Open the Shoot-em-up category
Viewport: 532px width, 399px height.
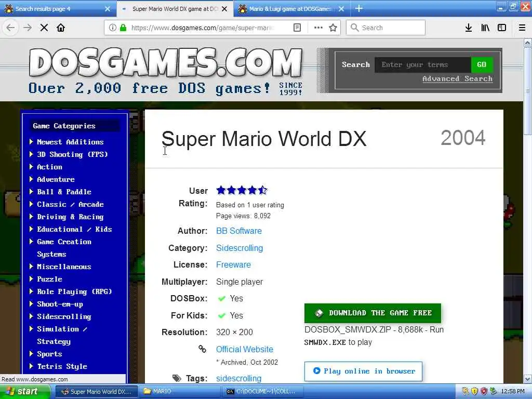pos(60,304)
